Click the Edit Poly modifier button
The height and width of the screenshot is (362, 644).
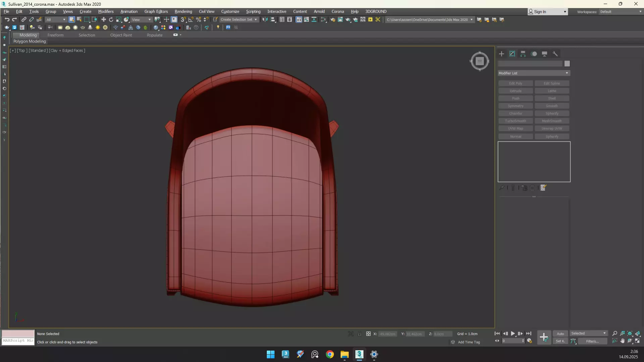click(515, 83)
